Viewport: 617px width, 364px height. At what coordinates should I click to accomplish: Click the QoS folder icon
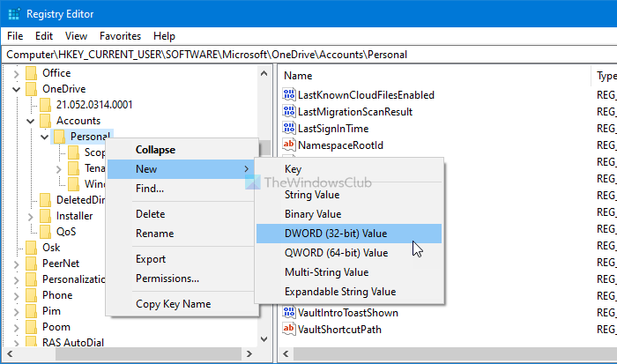click(x=45, y=232)
